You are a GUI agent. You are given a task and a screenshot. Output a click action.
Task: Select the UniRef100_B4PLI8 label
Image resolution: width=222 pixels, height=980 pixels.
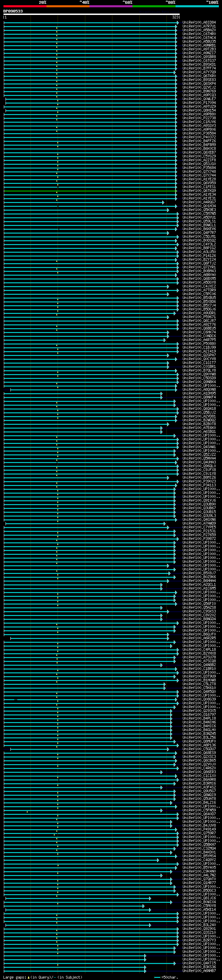click(x=199, y=718)
